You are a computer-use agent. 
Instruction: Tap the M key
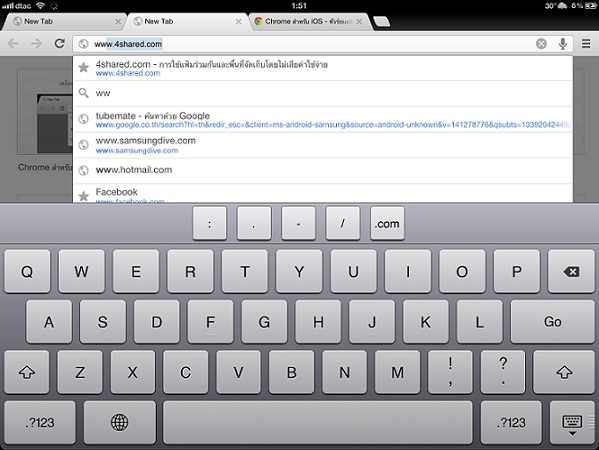(x=397, y=372)
